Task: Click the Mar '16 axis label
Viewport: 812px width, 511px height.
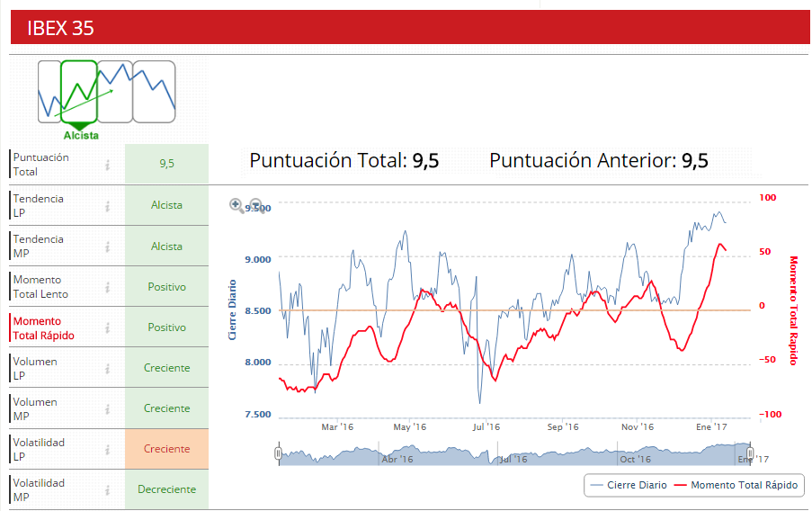Action: [337, 427]
